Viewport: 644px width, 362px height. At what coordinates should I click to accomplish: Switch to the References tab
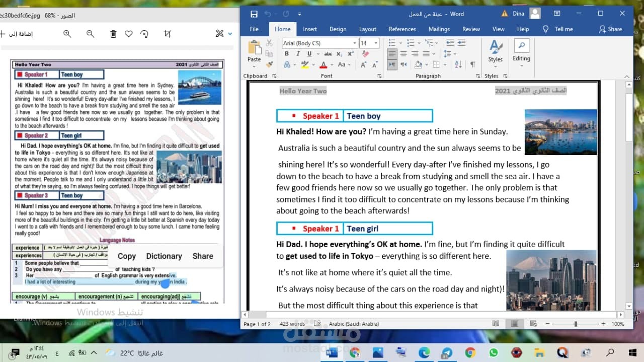(x=403, y=29)
